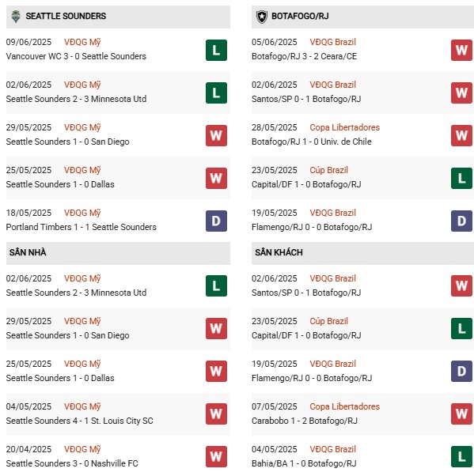Click the L badge for Bahia/BA match
474x476 pixels.
click(x=462, y=456)
